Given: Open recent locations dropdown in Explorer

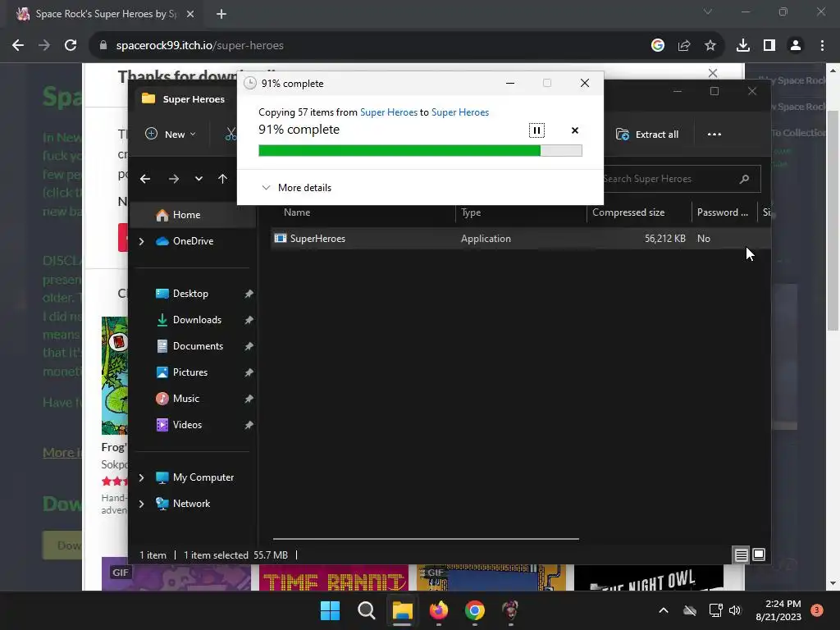Looking at the screenshot, I should tap(199, 179).
